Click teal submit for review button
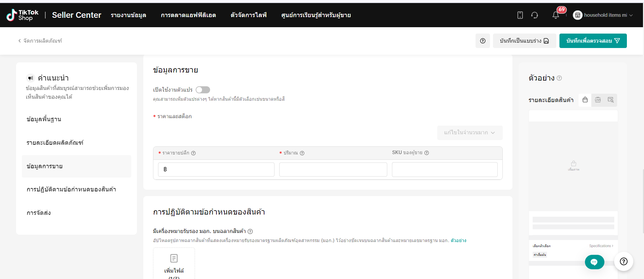This screenshot has width=644, height=279. tap(593, 41)
